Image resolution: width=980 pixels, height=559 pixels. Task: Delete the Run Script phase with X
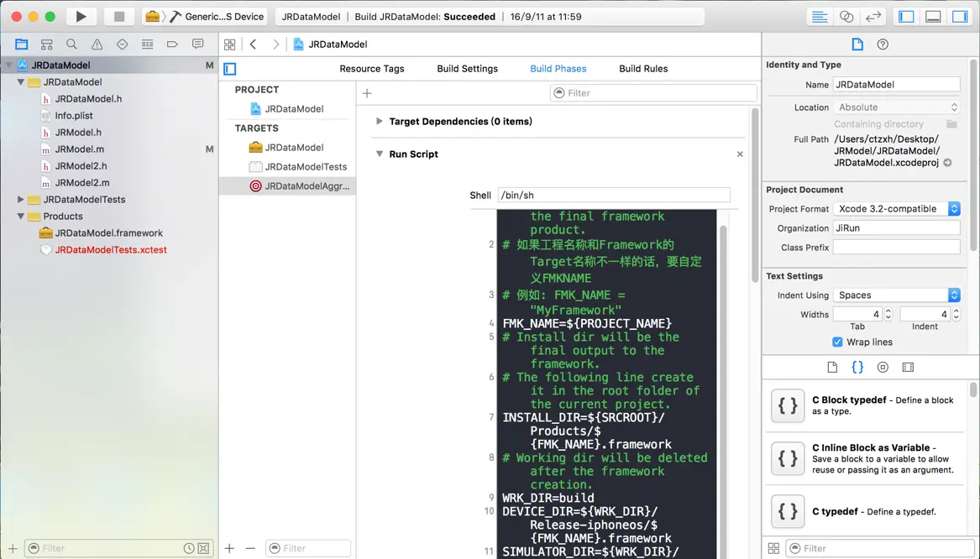tap(740, 154)
